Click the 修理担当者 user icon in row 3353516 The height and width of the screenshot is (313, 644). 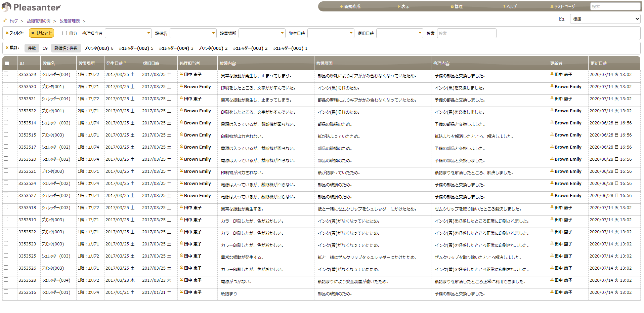tap(181, 291)
